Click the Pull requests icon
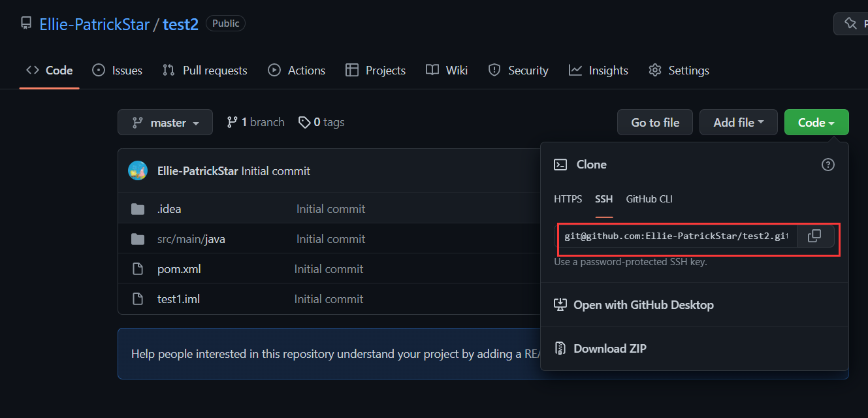Viewport: 868px width, 418px height. 169,70
